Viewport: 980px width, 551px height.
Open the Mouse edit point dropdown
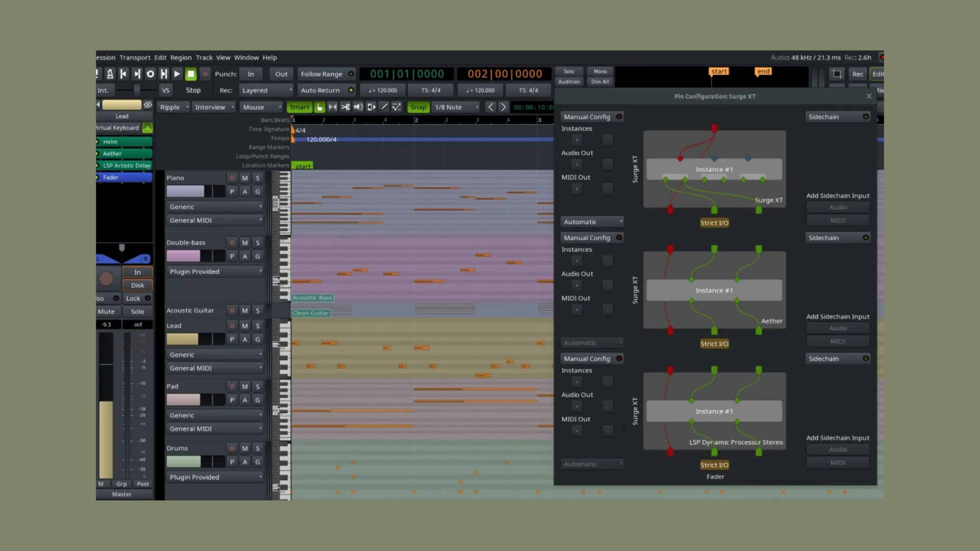(x=261, y=107)
